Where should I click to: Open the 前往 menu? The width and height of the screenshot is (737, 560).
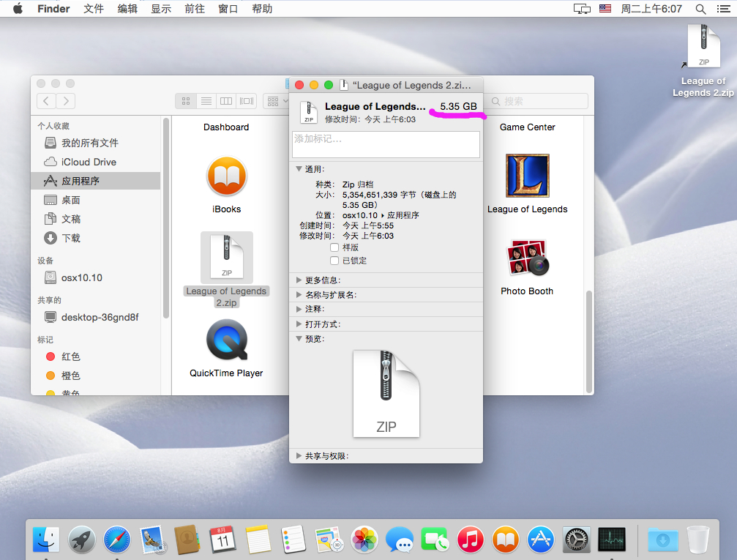coord(195,9)
